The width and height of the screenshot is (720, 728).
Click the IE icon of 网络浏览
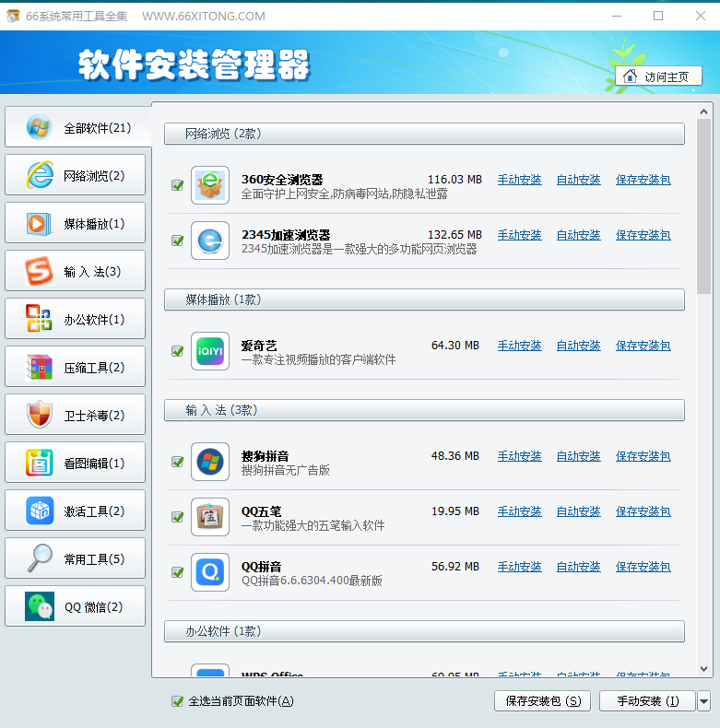pos(40,175)
